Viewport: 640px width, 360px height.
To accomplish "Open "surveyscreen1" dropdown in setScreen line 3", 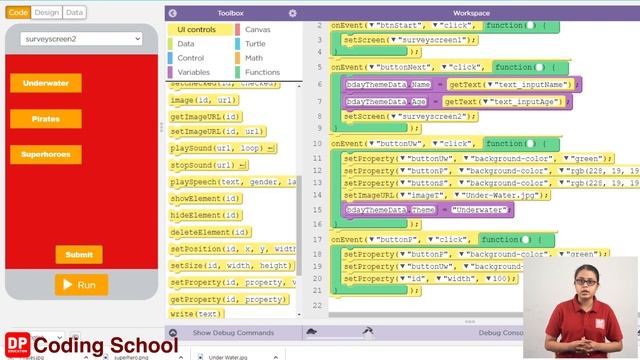I will 393,40.
